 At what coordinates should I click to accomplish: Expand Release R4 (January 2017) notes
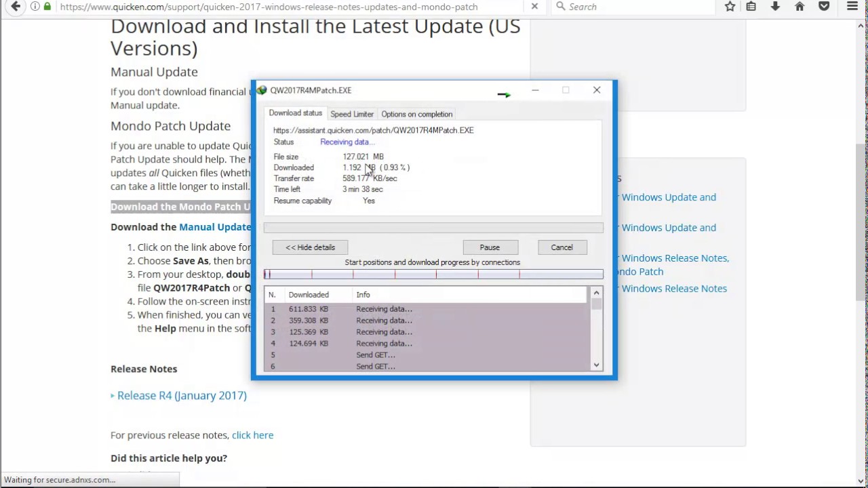[x=182, y=395]
